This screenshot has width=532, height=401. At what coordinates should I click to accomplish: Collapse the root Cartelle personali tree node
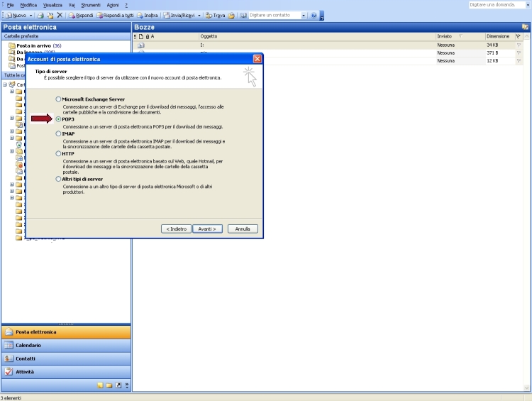coord(5,84)
